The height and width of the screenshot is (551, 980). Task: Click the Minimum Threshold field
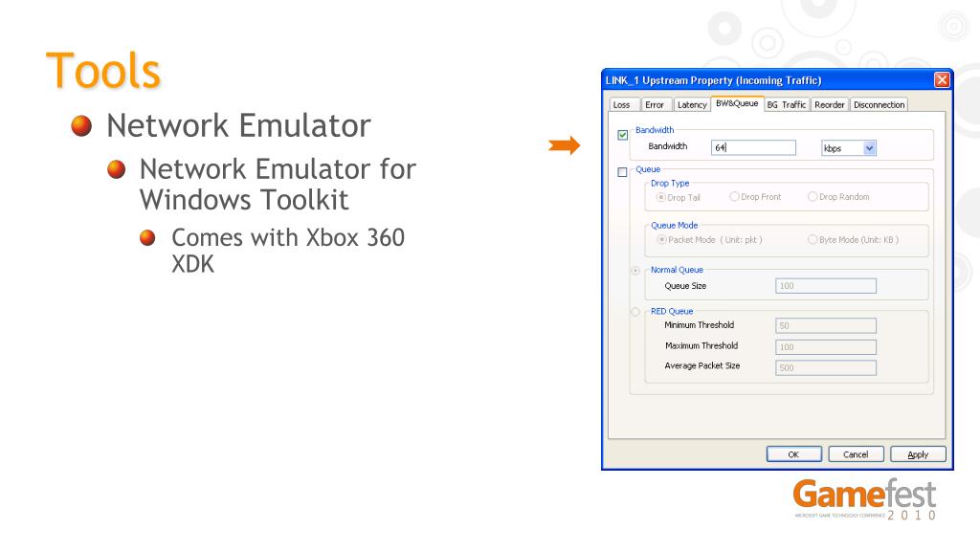[x=826, y=325]
